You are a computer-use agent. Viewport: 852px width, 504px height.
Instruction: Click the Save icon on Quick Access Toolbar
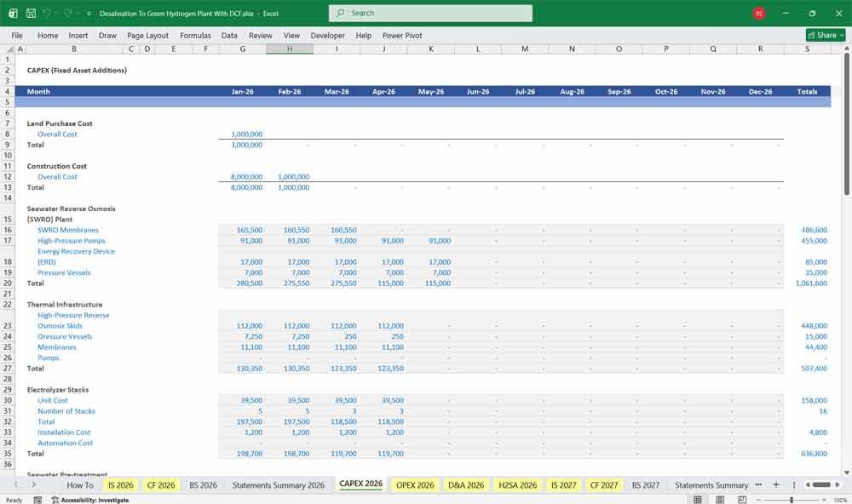(x=31, y=13)
